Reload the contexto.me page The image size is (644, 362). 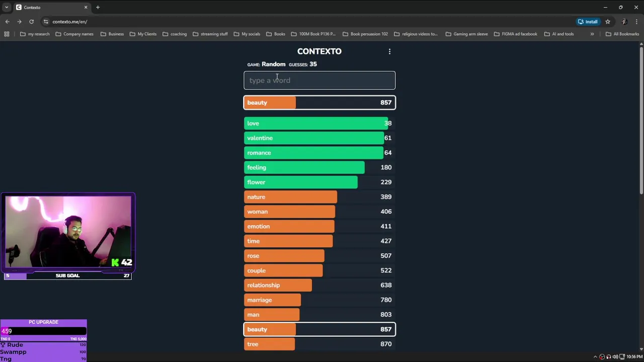click(x=31, y=22)
